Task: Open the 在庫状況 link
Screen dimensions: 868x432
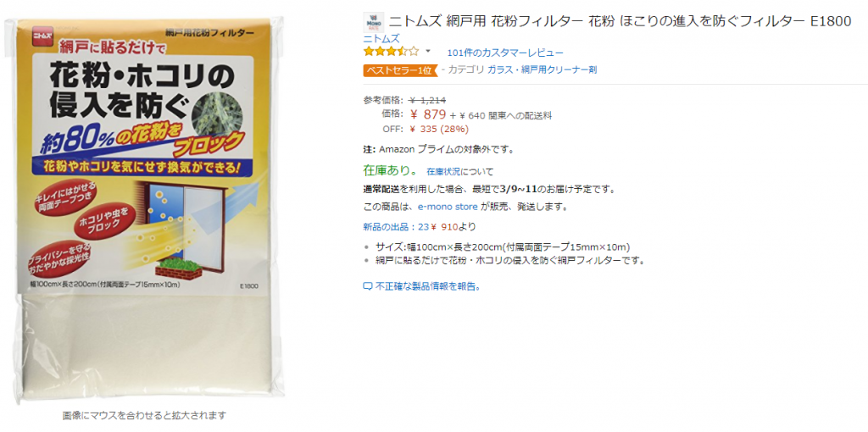Action: (443, 171)
